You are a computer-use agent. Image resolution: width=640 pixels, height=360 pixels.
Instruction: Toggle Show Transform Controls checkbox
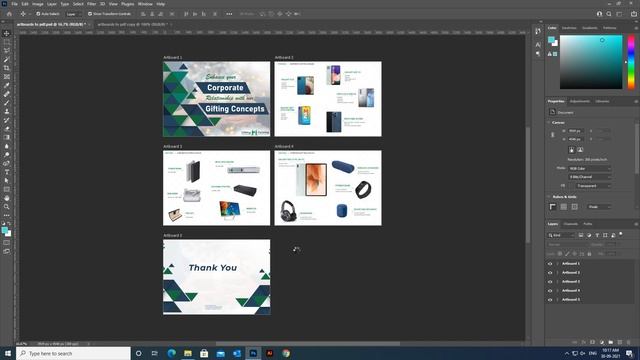[90, 14]
